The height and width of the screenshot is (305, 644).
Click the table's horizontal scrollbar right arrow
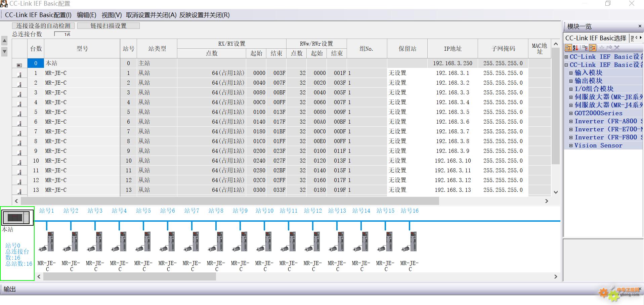pyautogui.click(x=547, y=201)
